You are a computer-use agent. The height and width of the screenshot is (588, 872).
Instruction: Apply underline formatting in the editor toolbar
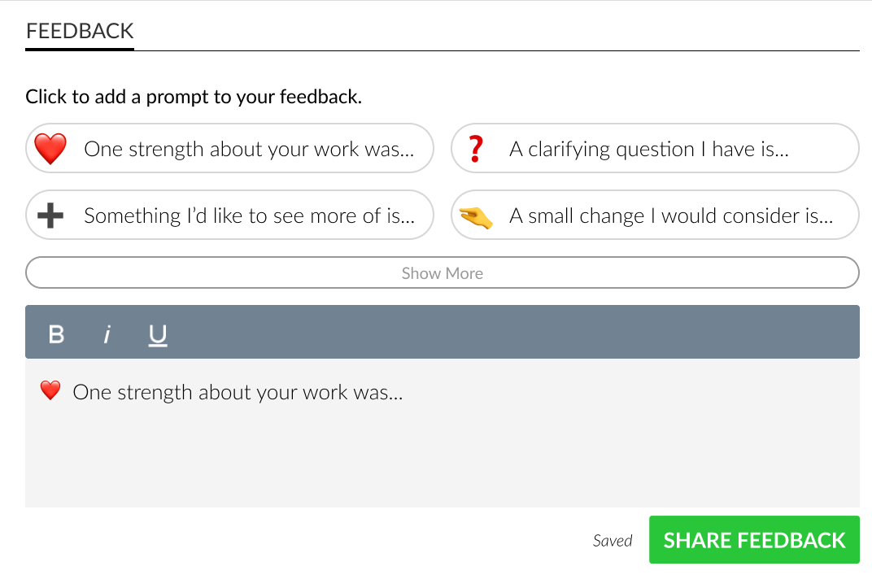tap(157, 333)
